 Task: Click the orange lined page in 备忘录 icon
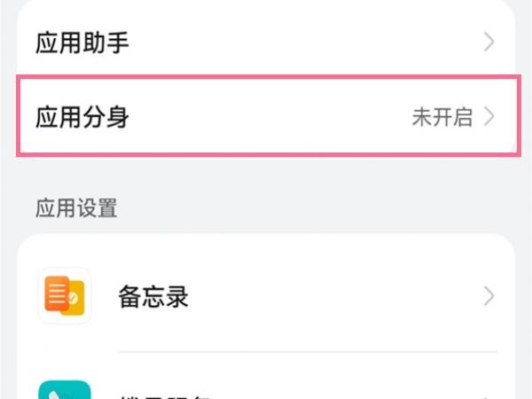pos(57,293)
